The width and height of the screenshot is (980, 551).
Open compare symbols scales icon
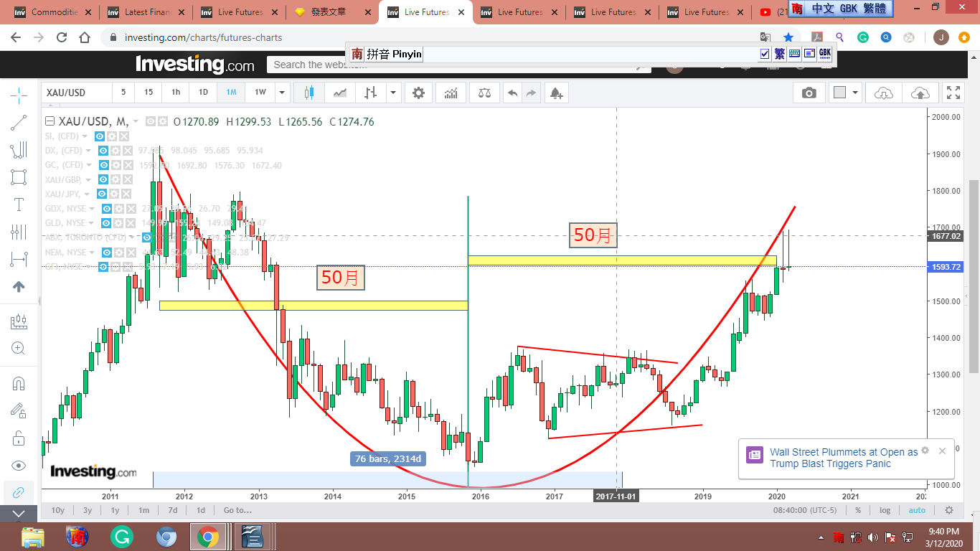pos(484,93)
